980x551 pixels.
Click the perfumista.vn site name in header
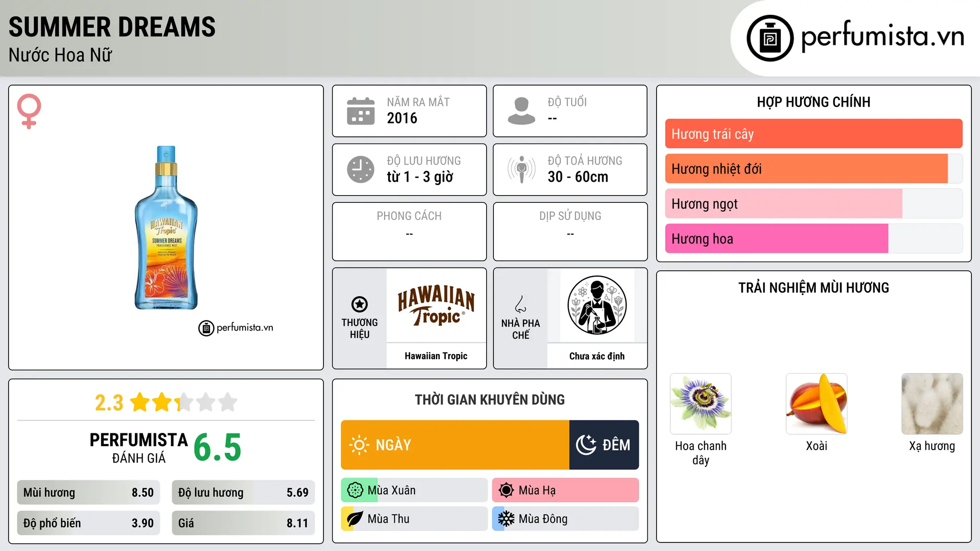coord(882,36)
